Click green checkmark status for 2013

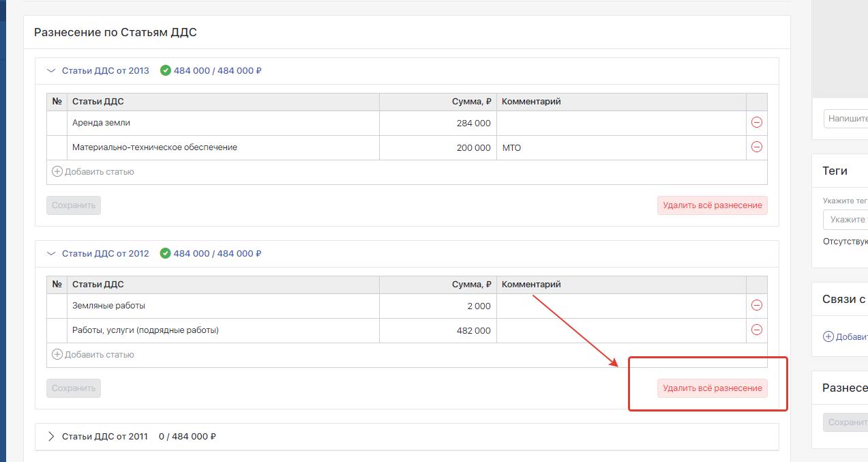165,70
